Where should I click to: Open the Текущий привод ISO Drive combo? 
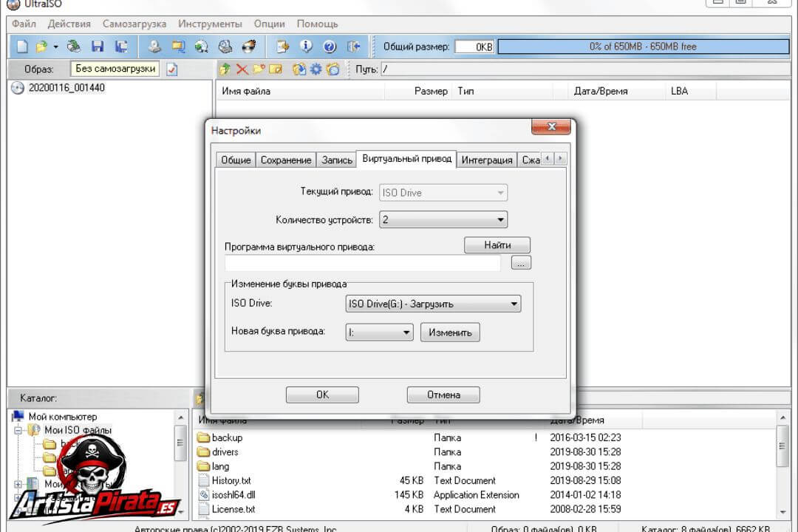point(443,193)
